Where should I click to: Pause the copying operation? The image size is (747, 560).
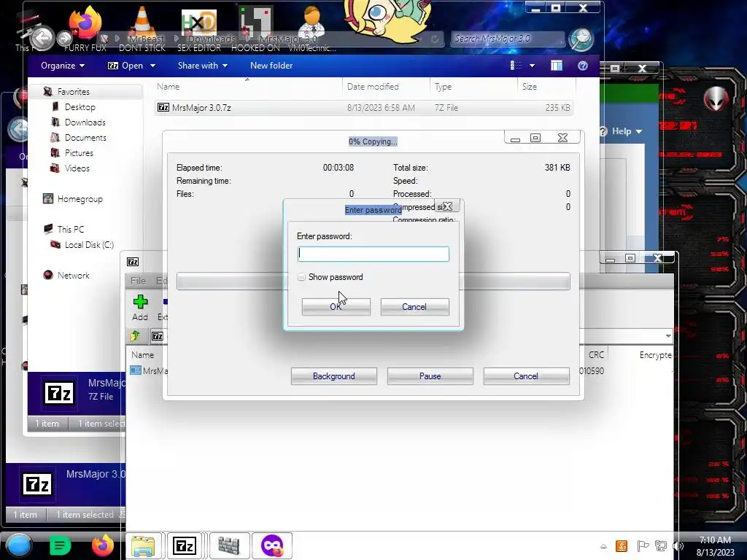click(430, 376)
